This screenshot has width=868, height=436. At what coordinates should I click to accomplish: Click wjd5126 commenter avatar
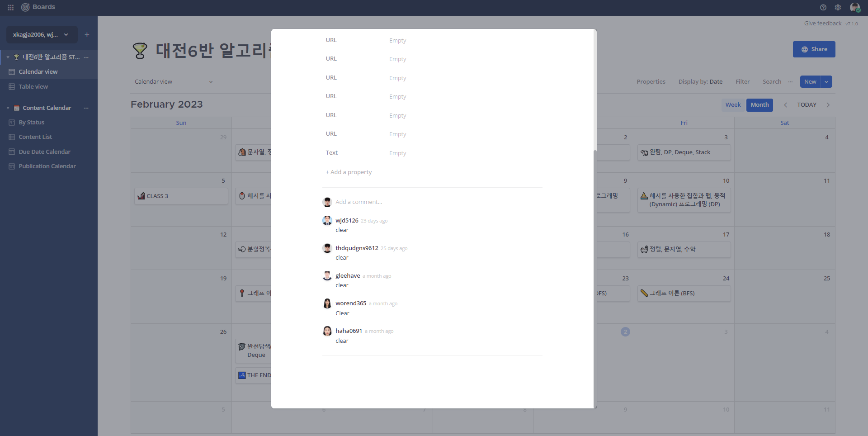coord(327,221)
